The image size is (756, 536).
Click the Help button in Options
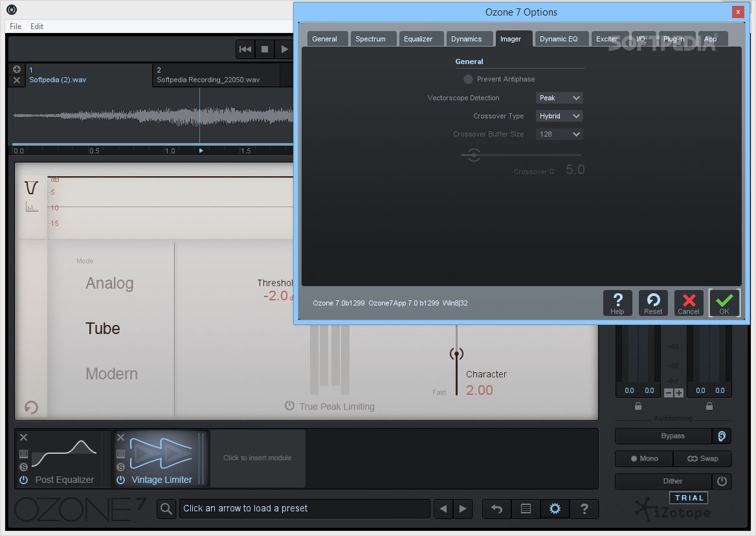617,303
